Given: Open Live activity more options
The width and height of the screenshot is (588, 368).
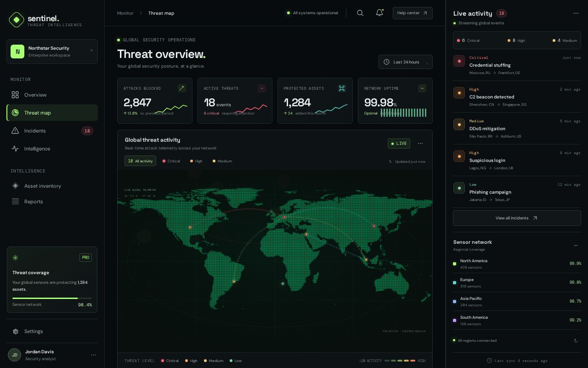Looking at the screenshot, I should 576,13.
